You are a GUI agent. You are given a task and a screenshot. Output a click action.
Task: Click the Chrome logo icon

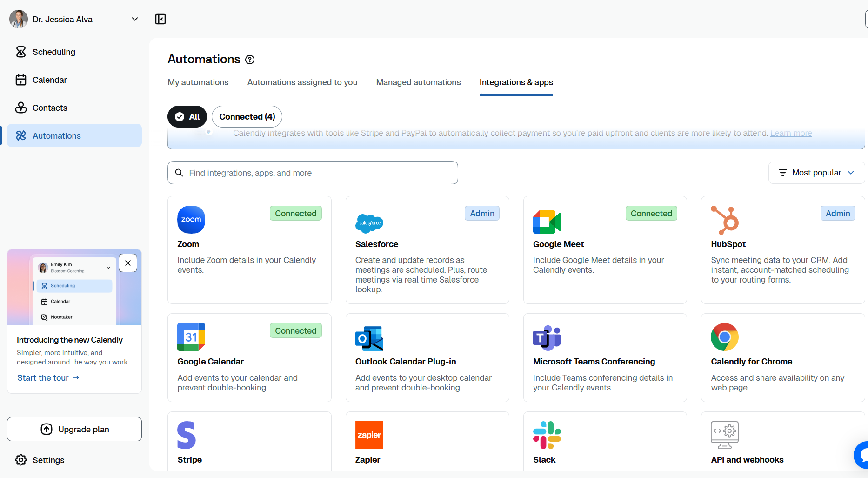725,337
